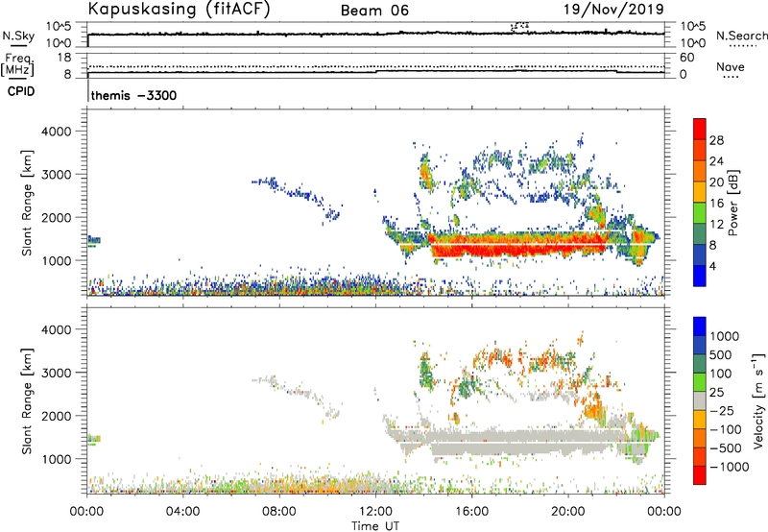Pick the bright blue bottom segment of Power colorbar
This screenshot has height=532, width=768.
[x=700, y=276]
